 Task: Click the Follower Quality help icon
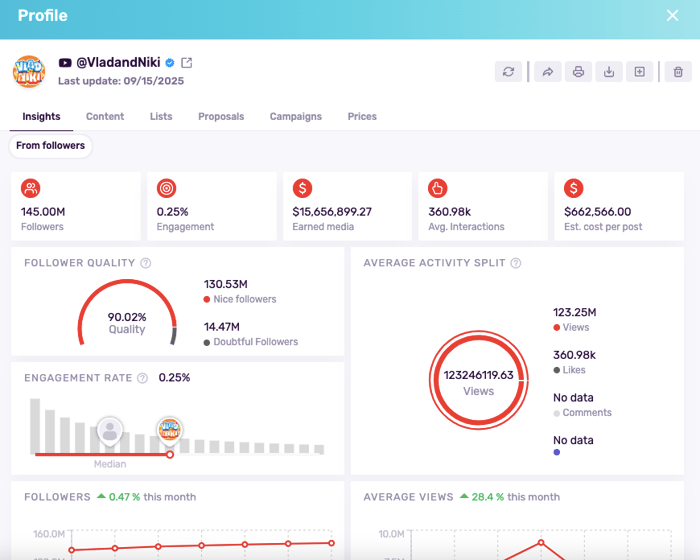[x=146, y=263]
